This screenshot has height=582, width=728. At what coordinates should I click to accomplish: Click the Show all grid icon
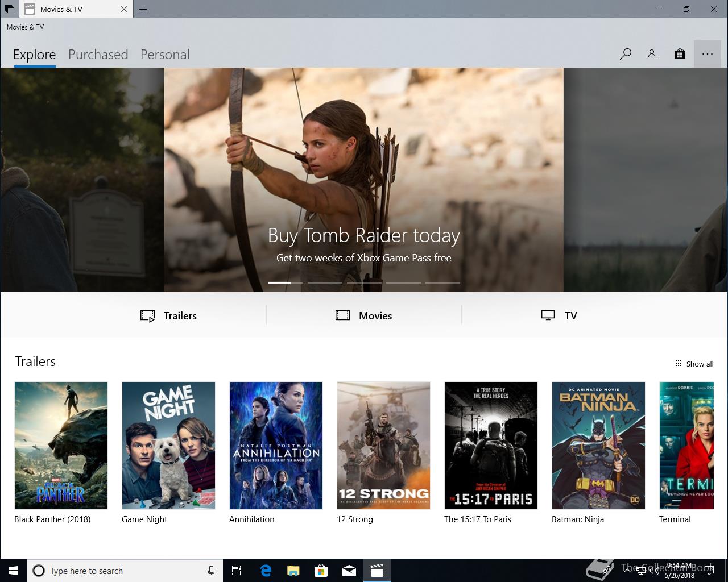point(678,364)
